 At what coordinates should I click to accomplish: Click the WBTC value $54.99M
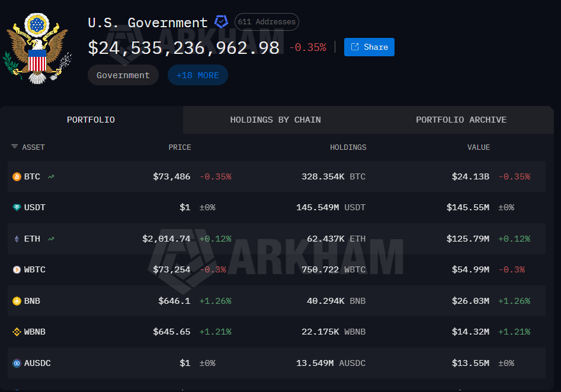pyautogui.click(x=470, y=269)
